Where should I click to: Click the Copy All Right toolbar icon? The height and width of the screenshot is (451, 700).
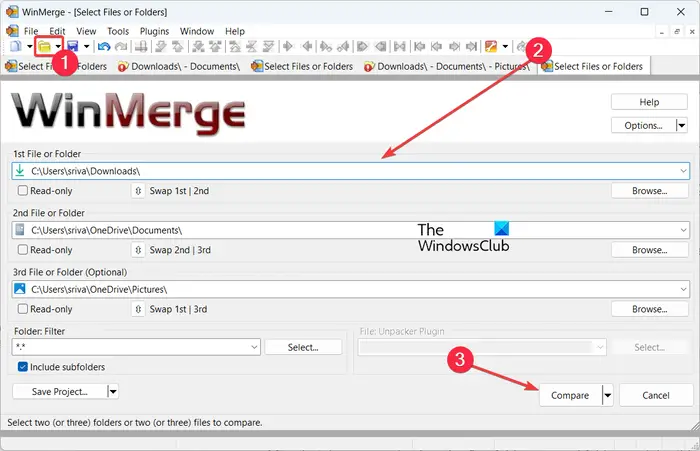tap(362, 46)
